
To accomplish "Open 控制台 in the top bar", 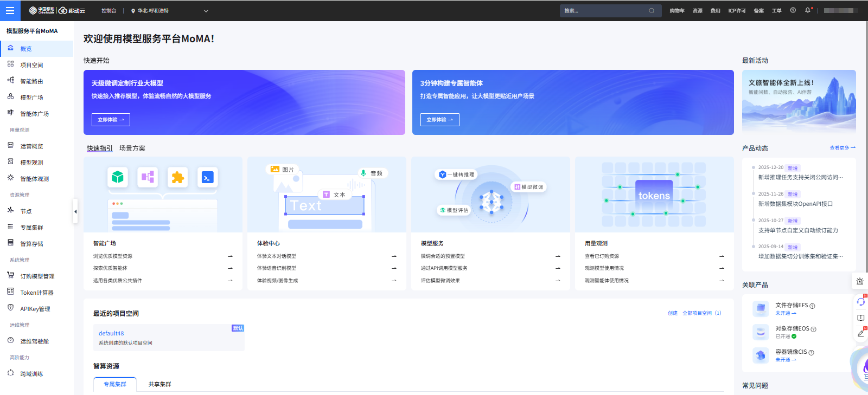I will [x=109, y=11].
